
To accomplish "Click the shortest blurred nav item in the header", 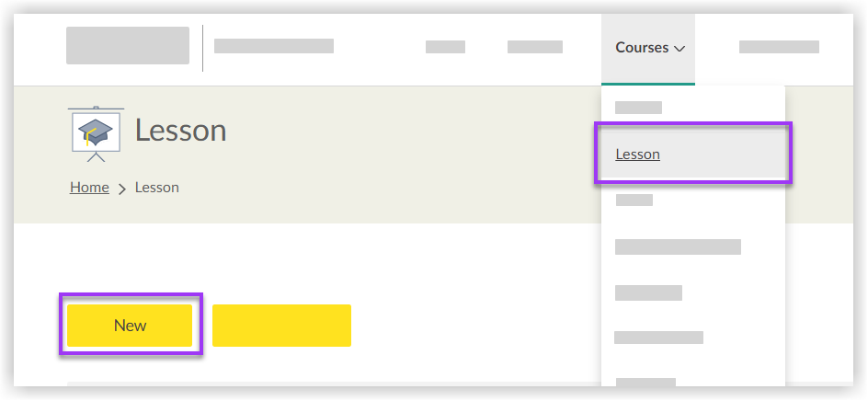I will pos(445,47).
